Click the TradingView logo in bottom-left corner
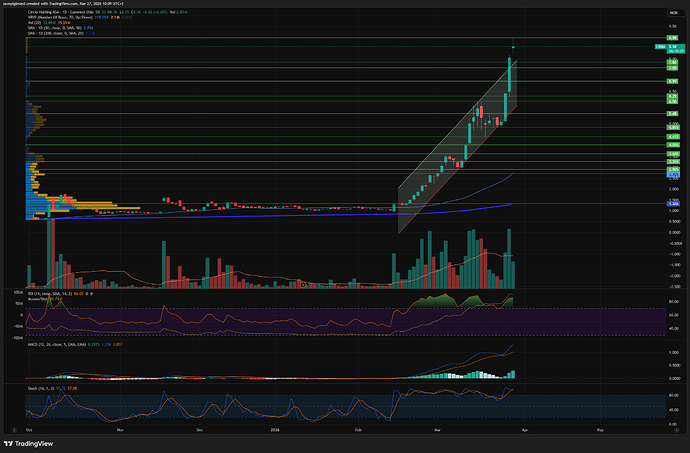The height and width of the screenshot is (453, 690). pyautogui.click(x=28, y=443)
